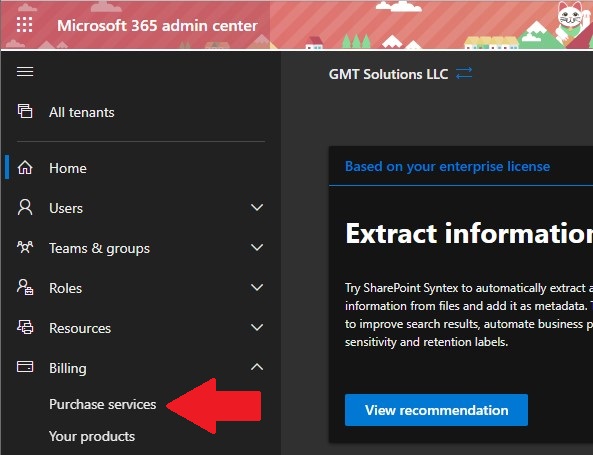Select Billing menu item
This screenshot has height=455, width=593.
68,368
